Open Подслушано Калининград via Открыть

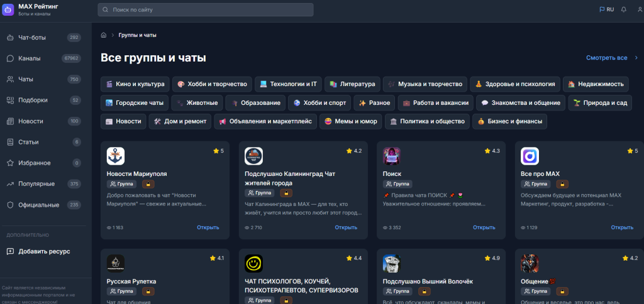pos(346,227)
